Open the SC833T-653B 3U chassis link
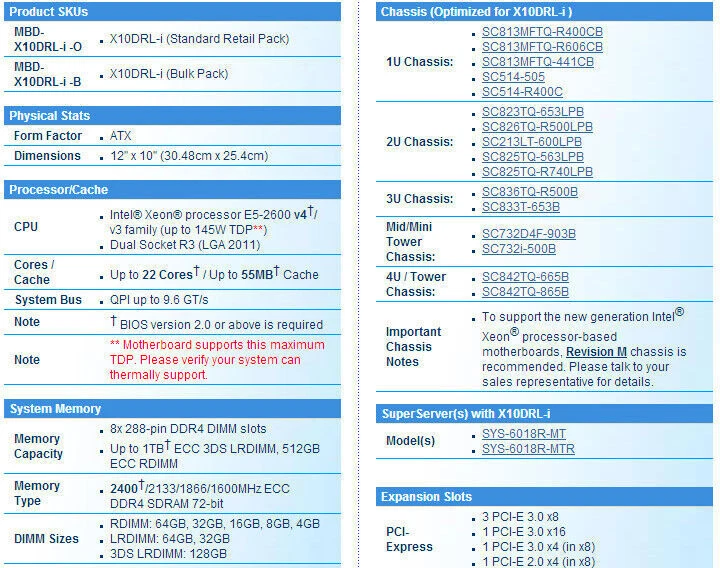 (521, 207)
